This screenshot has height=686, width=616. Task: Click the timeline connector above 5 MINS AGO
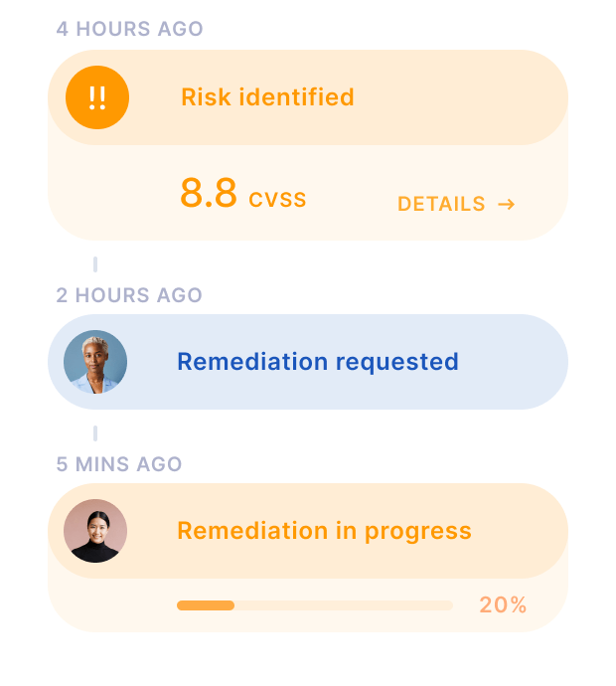(x=95, y=433)
